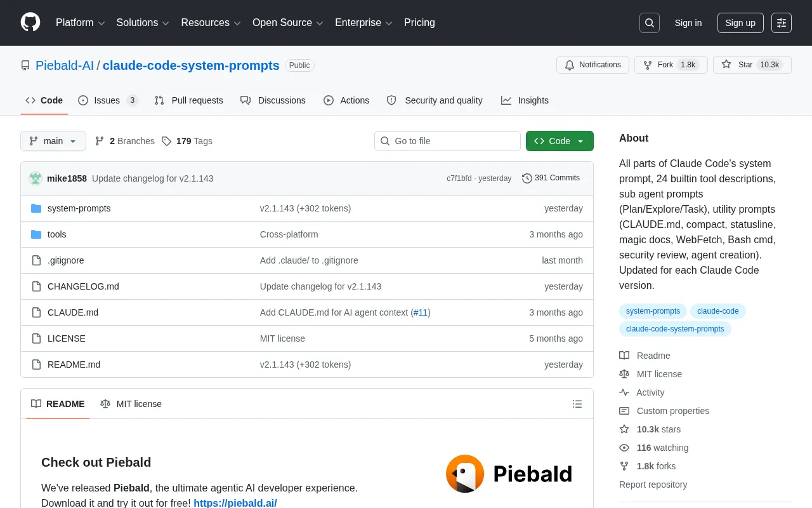The height and width of the screenshot is (508, 812).
Task: Switch to the Issues tab
Action: (x=108, y=100)
